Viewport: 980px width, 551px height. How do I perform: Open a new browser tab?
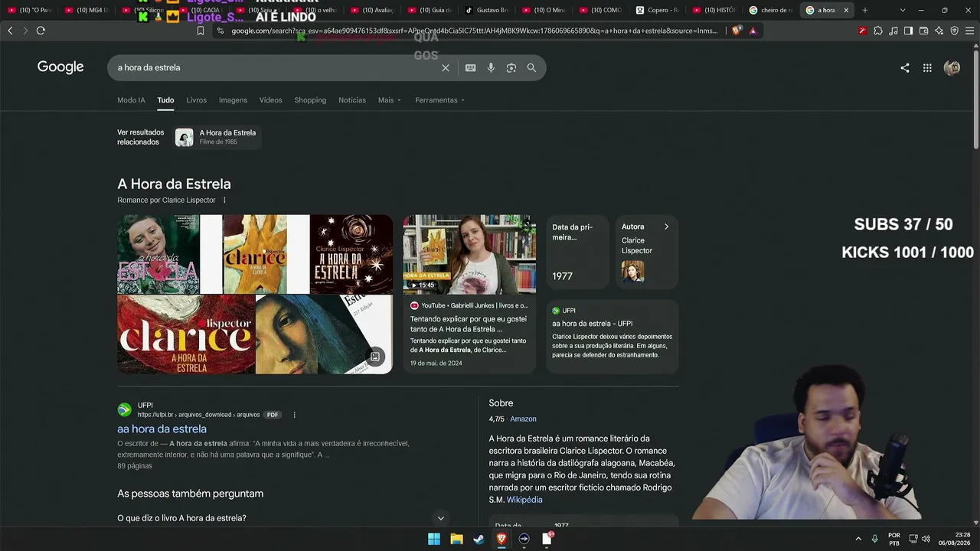pyautogui.click(x=865, y=10)
